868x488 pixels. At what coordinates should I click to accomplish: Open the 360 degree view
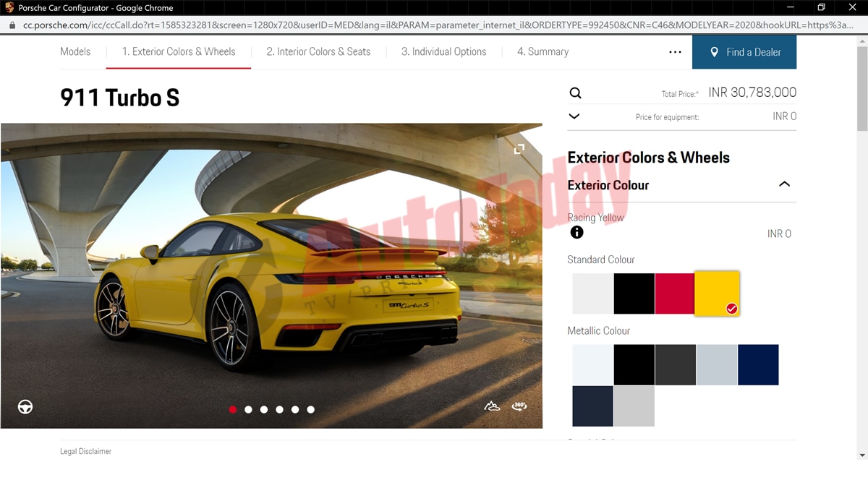519,406
